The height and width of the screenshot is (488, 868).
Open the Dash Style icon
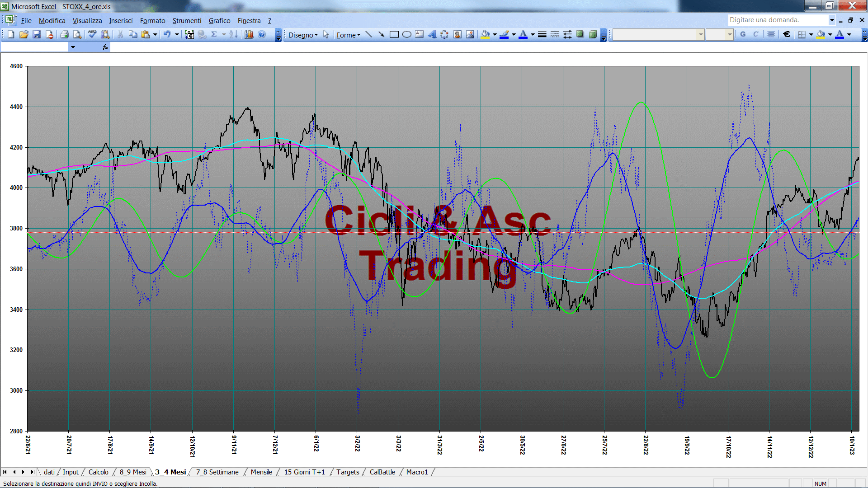(555, 34)
